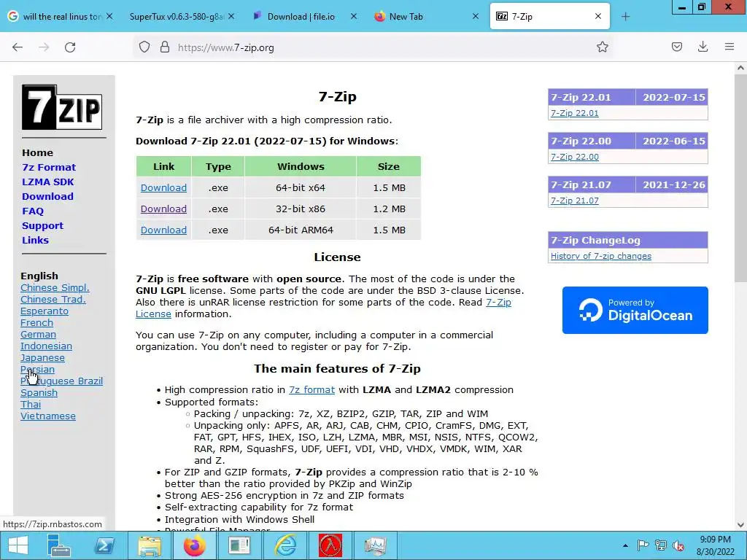Switch site language to Chinese Trad.
Viewport: 747px width, 560px height.
point(53,300)
